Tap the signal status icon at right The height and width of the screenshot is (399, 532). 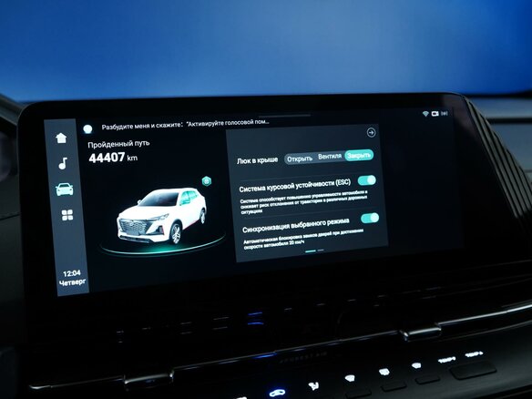445,113
